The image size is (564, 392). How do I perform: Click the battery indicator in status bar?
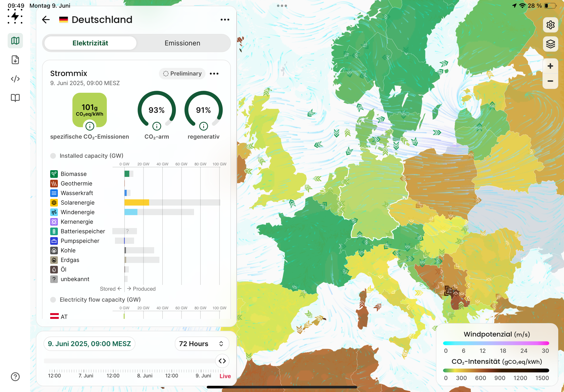tap(550, 6)
